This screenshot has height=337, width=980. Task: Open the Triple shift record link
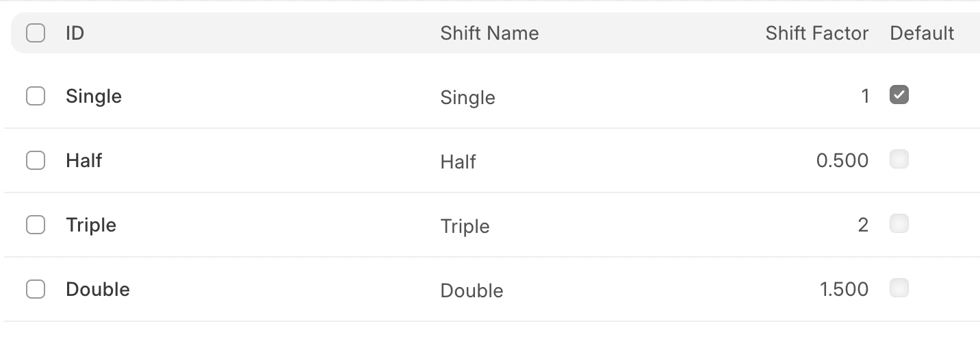tap(91, 225)
